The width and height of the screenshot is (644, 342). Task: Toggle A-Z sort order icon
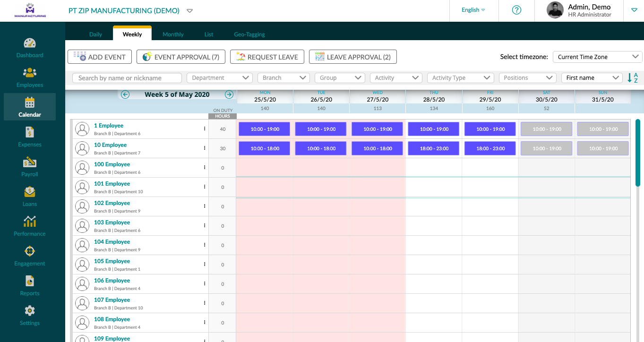tap(633, 78)
